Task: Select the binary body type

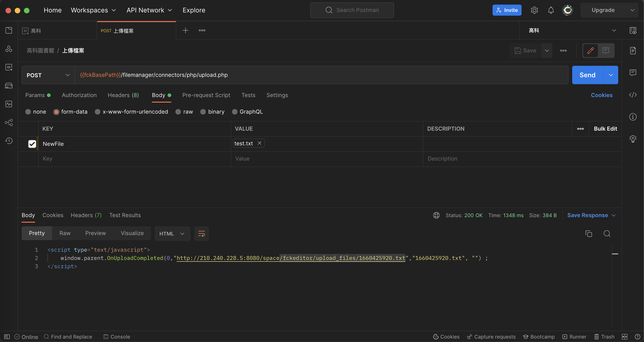Action: pos(203,112)
